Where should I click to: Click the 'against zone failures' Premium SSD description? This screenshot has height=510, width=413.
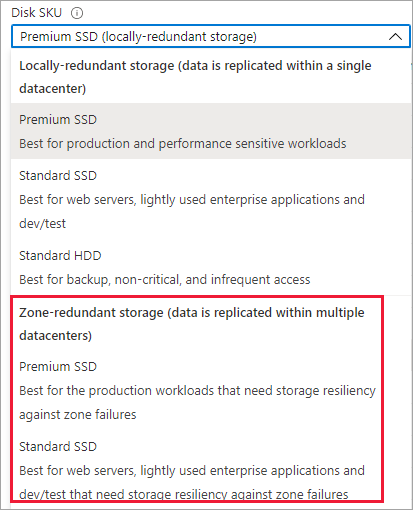click(78, 414)
